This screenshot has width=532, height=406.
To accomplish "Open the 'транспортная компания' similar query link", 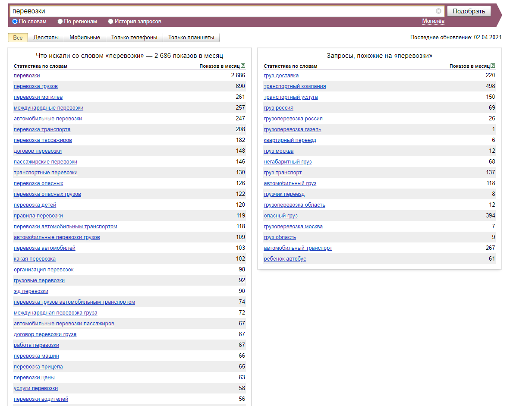I will tap(295, 86).
